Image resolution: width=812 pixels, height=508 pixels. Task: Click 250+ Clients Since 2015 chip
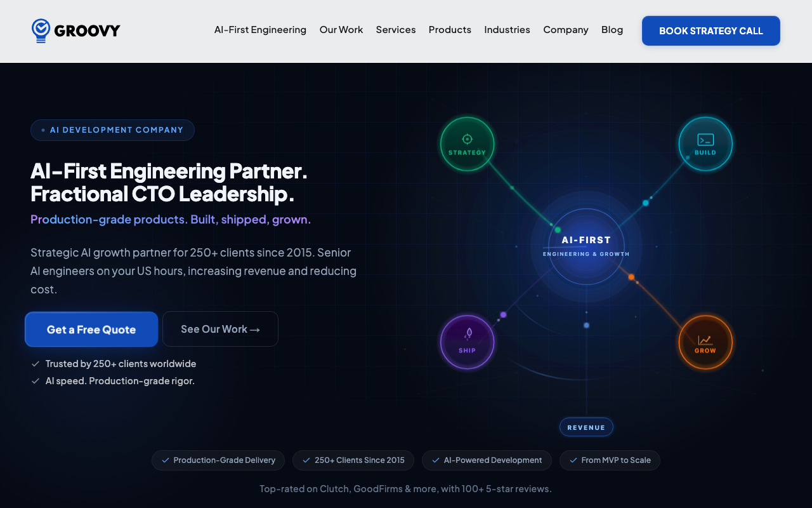tap(353, 460)
